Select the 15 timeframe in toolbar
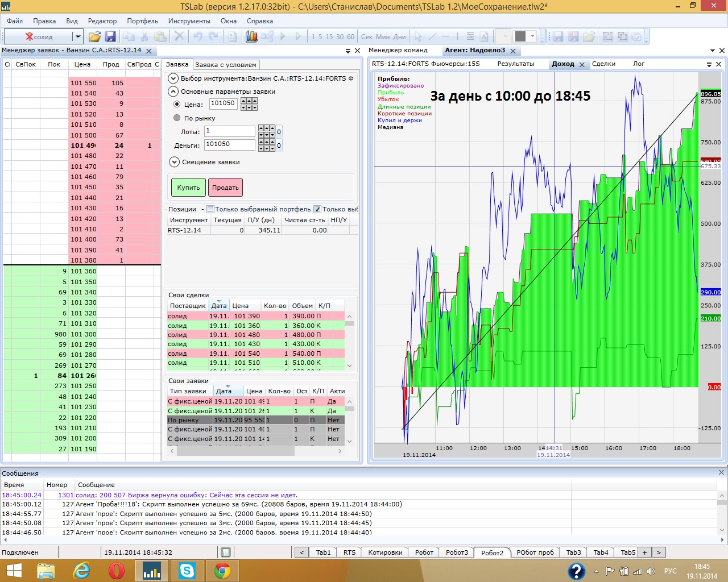Viewport: 728px width, 582px height. tap(329, 37)
